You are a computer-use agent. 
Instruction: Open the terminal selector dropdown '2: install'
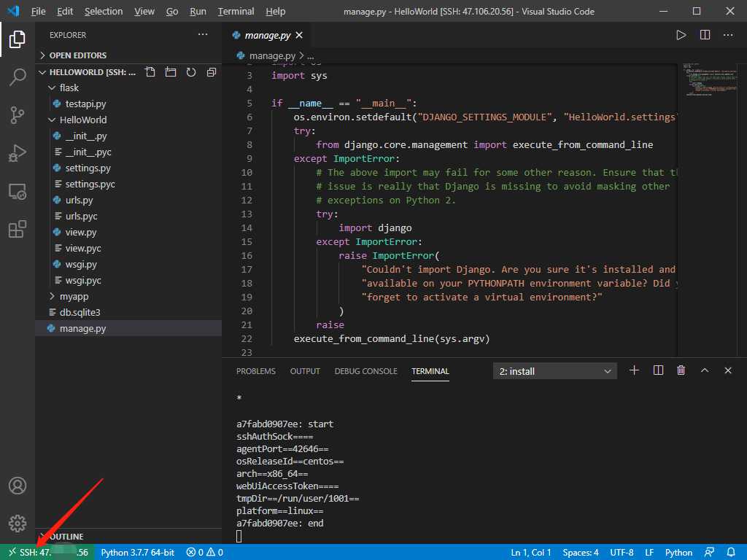(554, 371)
